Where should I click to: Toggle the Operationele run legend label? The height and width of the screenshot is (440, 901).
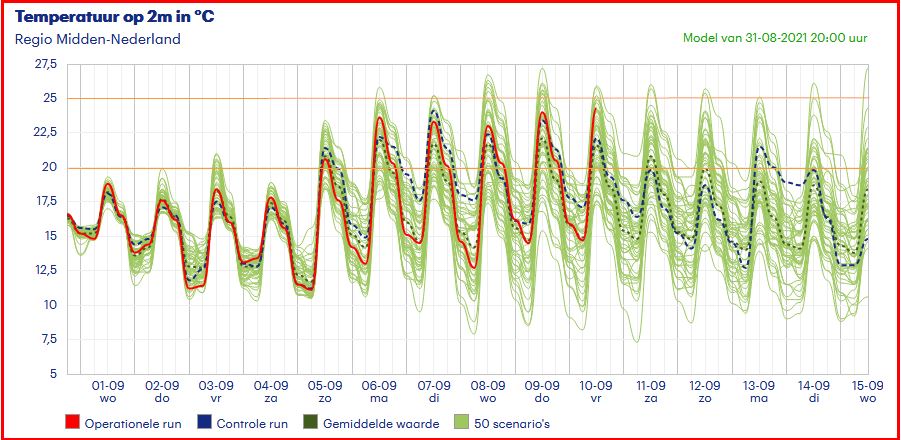pos(129,424)
